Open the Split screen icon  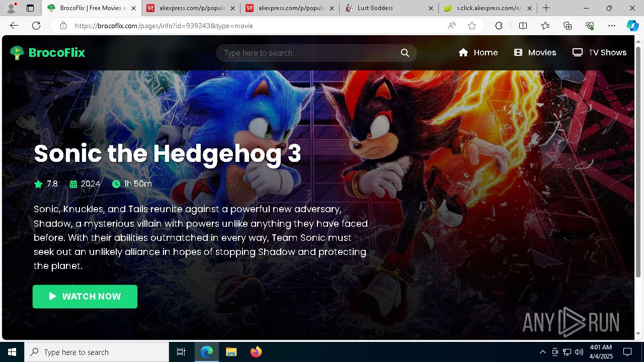523,26
